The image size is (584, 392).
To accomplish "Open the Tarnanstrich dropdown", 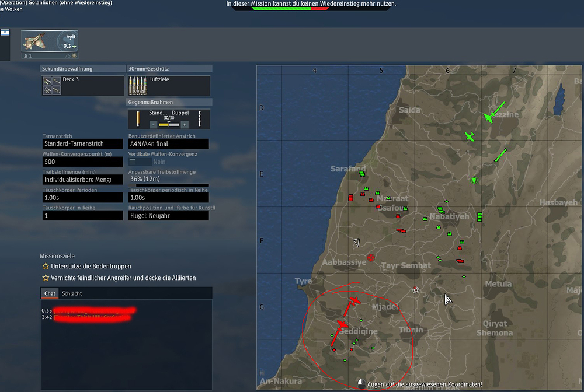I will 83,143.
